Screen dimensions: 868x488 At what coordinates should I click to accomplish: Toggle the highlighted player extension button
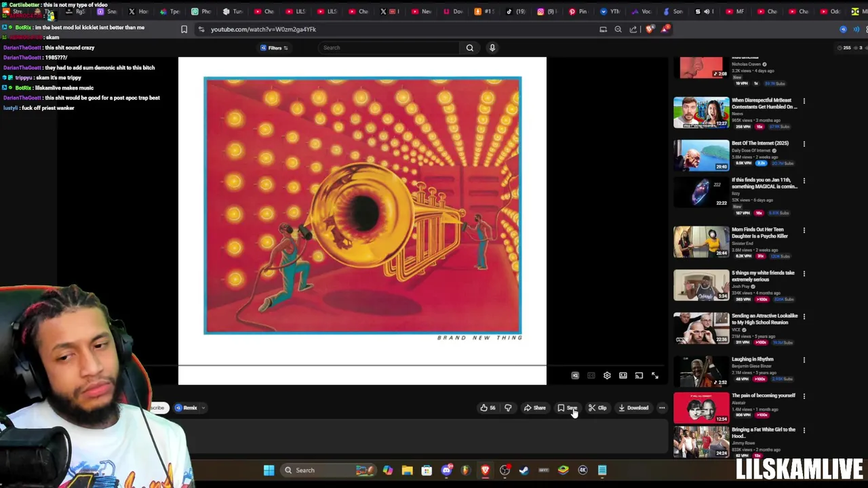[x=575, y=375]
